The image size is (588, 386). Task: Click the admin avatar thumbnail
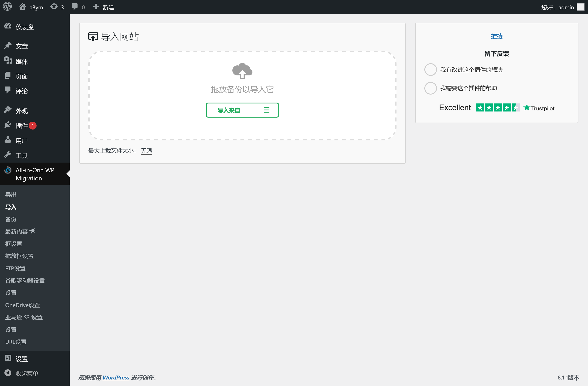pos(580,7)
